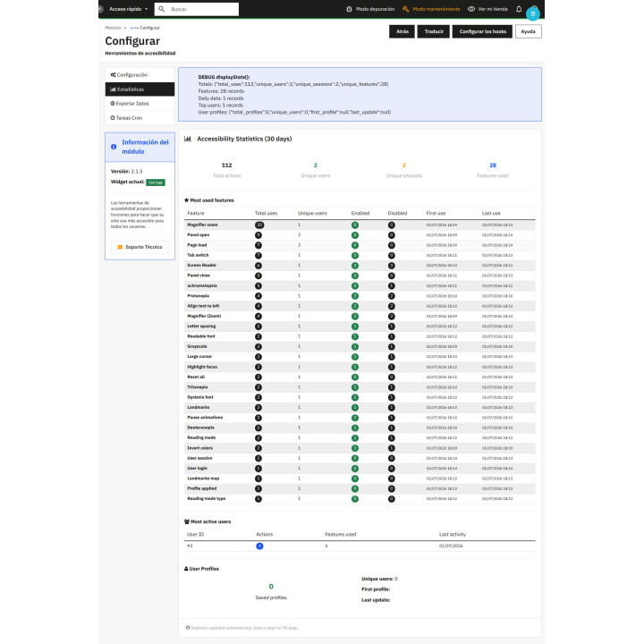Click the Módulos breadcrumb link
Screen dimensions: 644x644
[x=113, y=28]
